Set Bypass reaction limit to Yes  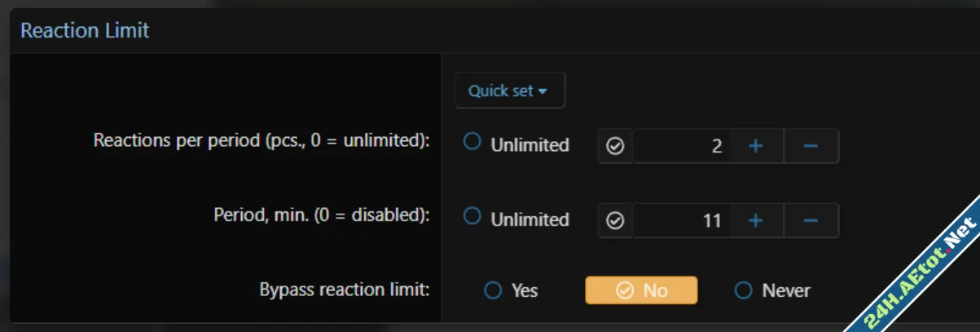[493, 290]
